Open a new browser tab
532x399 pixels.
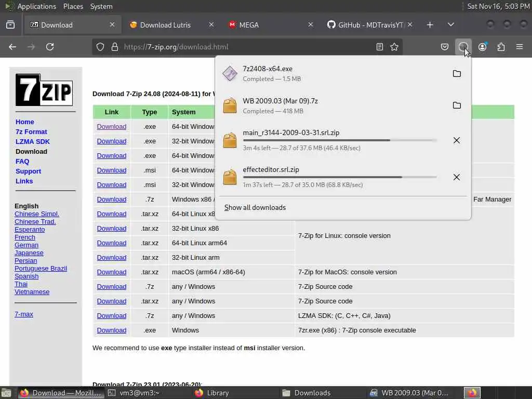(x=430, y=25)
